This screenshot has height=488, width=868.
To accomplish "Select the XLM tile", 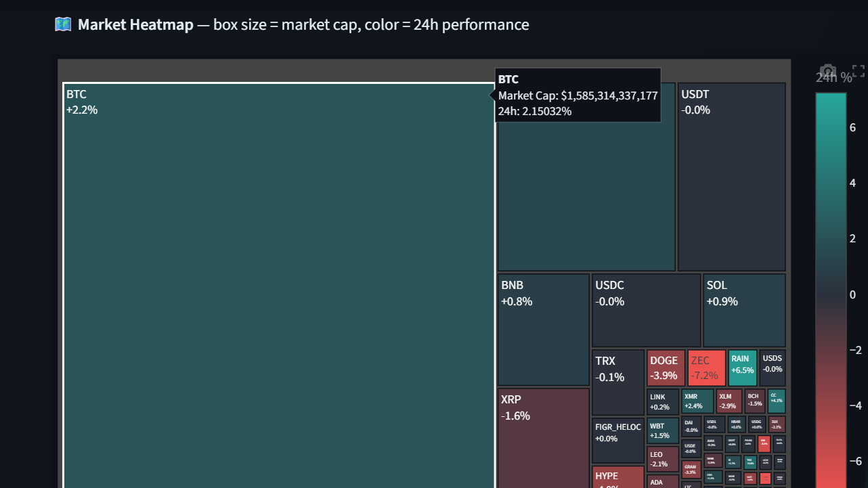I will 729,401.
